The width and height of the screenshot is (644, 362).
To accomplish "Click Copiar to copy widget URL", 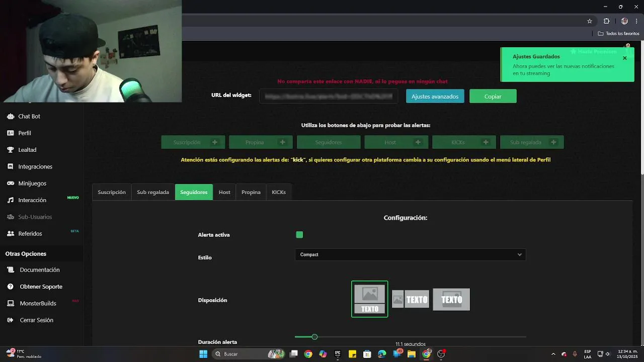I will click(493, 96).
